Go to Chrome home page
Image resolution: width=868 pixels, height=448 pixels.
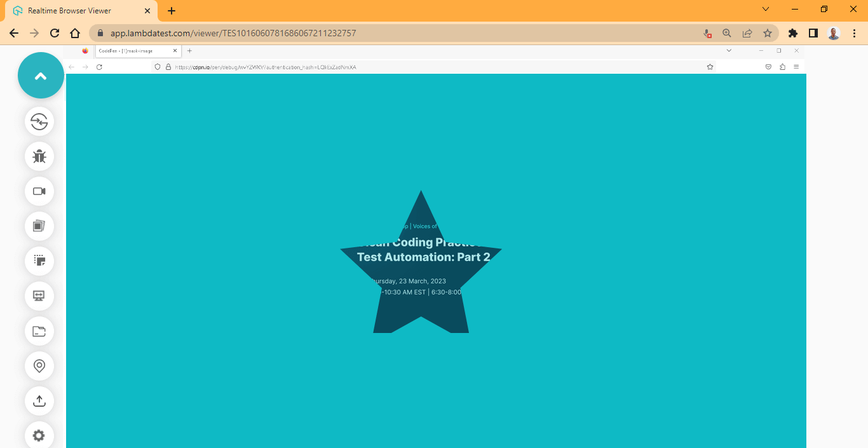pyautogui.click(x=75, y=33)
